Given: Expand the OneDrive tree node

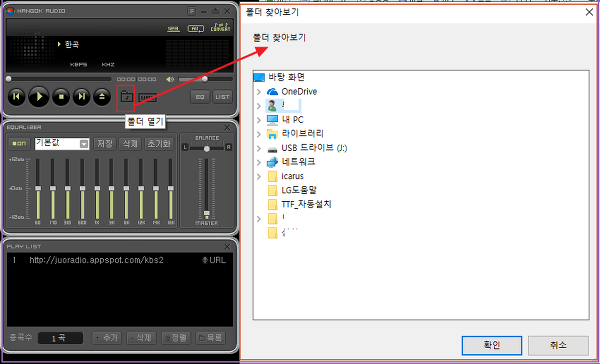Looking at the screenshot, I should coord(259,92).
